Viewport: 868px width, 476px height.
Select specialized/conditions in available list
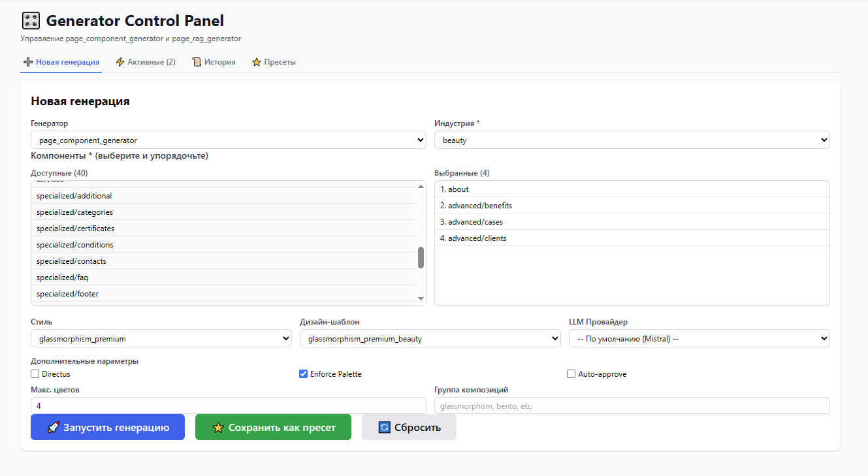pyautogui.click(x=224, y=244)
